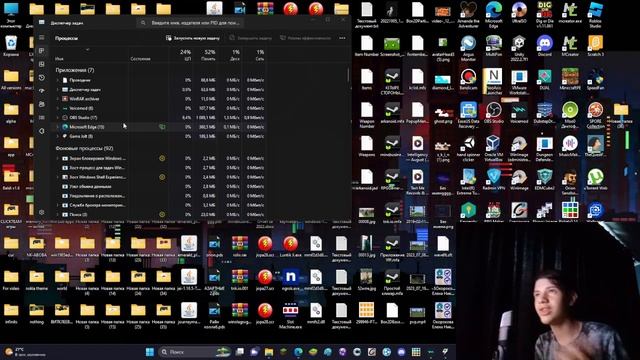
Task: Click Приложения (7) group heading
Action: (x=75, y=70)
